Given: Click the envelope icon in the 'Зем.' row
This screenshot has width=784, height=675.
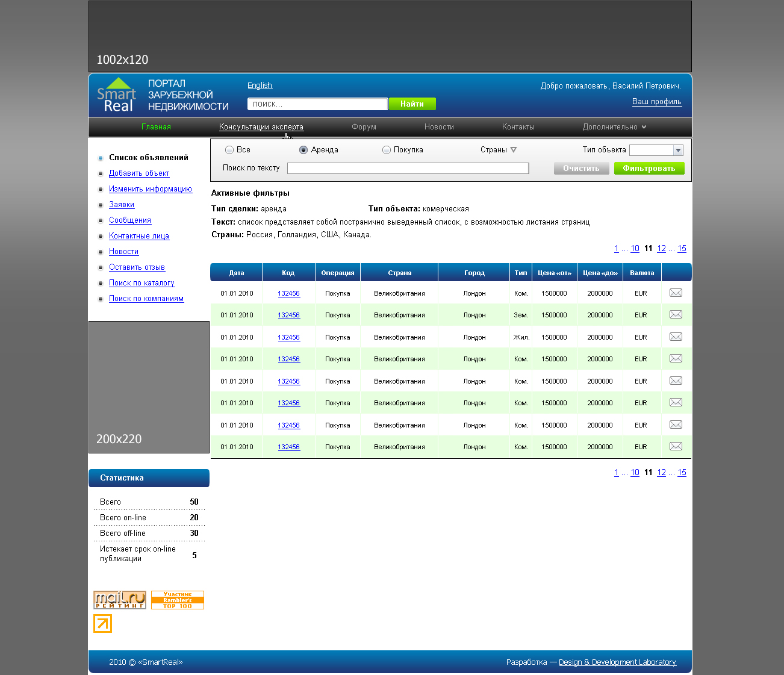Looking at the screenshot, I should pos(676,315).
